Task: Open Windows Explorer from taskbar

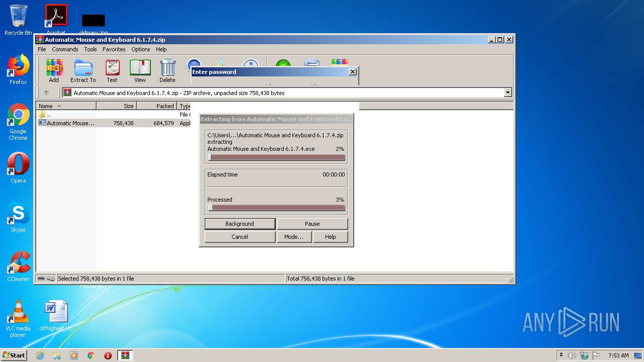Action: point(57,355)
